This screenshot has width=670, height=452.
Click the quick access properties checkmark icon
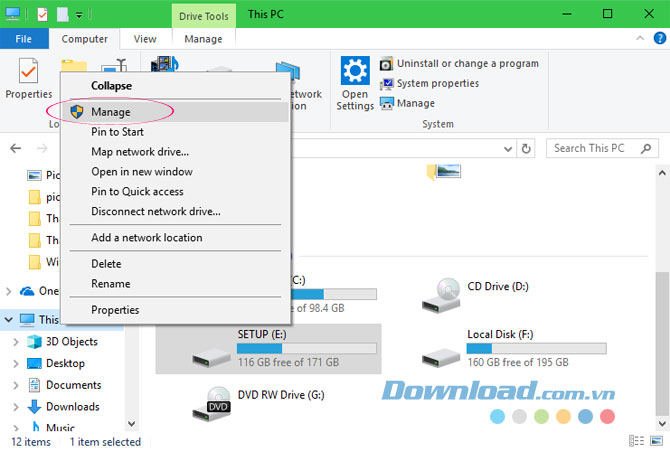click(42, 15)
